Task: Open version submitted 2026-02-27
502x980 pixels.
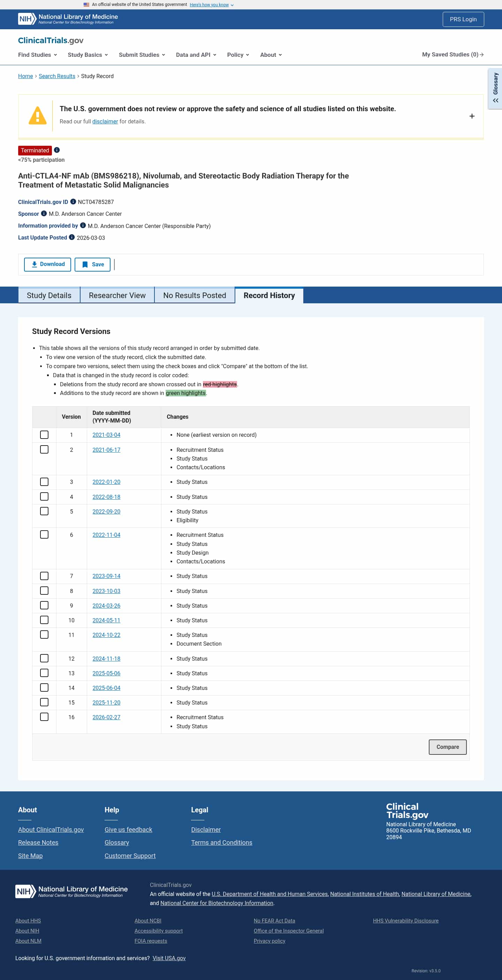Action: click(106, 717)
